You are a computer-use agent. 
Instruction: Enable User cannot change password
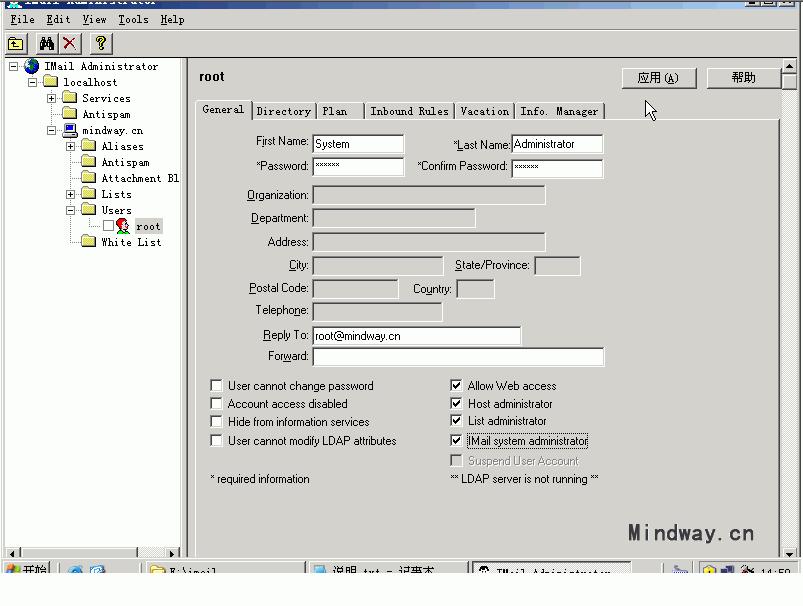[217, 385]
